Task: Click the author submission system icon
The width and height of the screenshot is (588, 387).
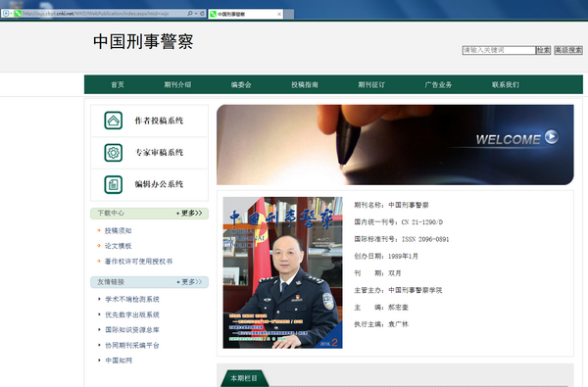Action: pos(114,121)
